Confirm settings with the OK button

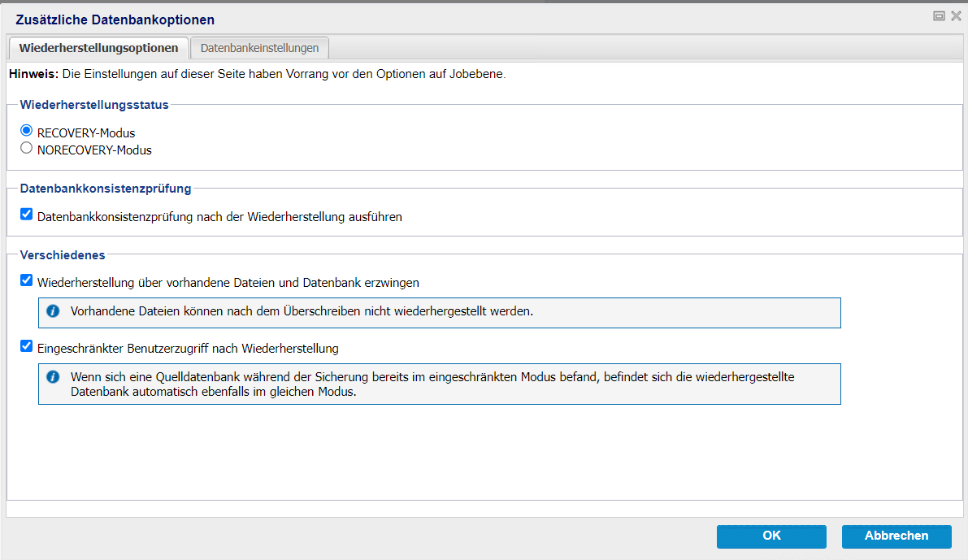pos(771,536)
